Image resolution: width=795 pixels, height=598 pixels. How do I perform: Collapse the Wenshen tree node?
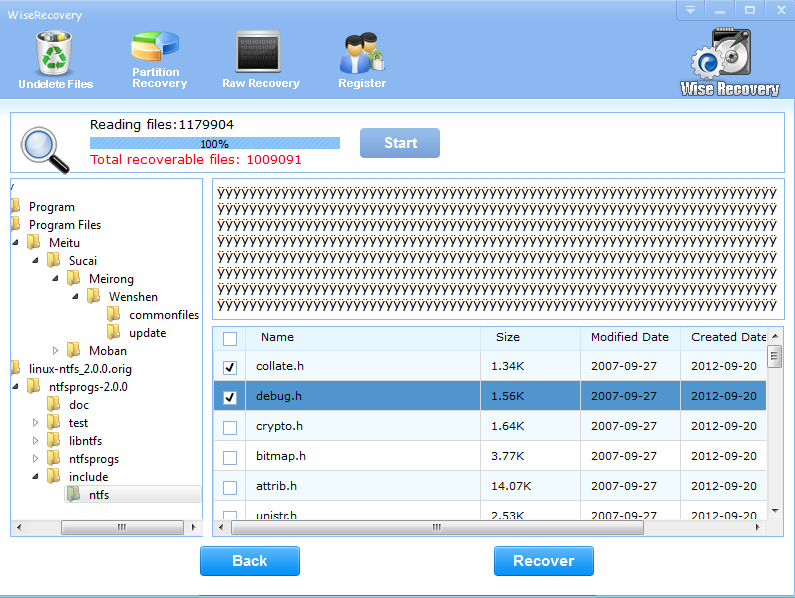point(75,297)
